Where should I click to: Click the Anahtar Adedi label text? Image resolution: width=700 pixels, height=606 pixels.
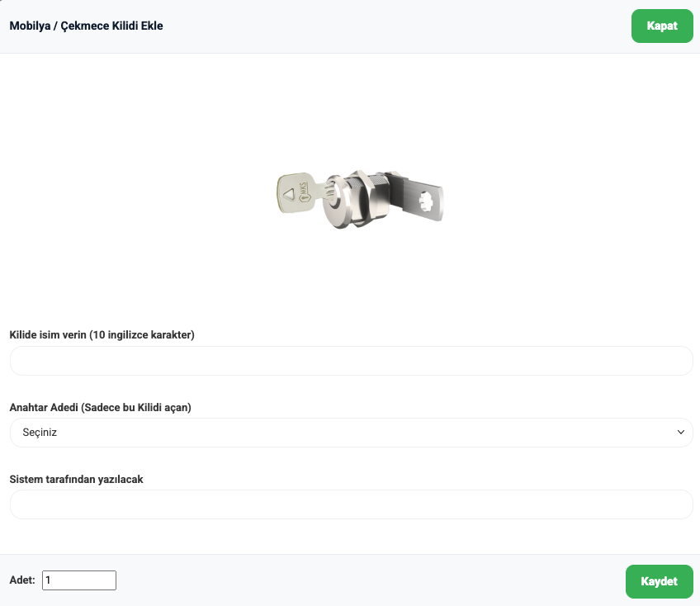tap(100, 407)
